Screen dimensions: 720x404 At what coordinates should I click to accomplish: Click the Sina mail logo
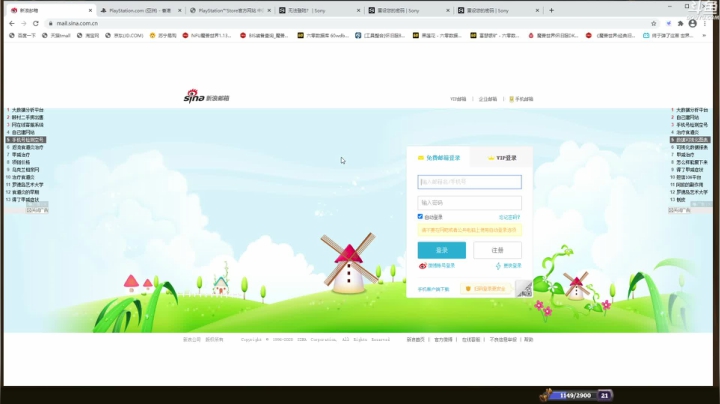206,96
